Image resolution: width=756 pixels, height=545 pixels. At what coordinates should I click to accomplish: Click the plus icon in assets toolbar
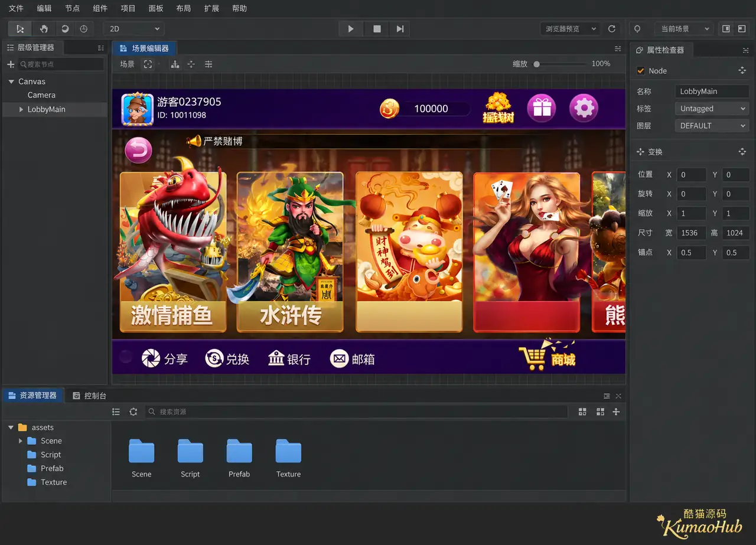616,412
